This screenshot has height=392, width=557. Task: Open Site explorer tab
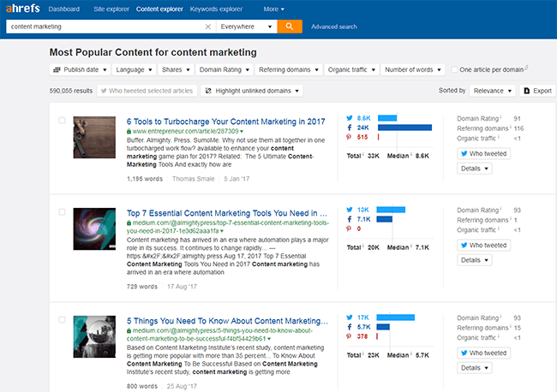tap(111, 9)
